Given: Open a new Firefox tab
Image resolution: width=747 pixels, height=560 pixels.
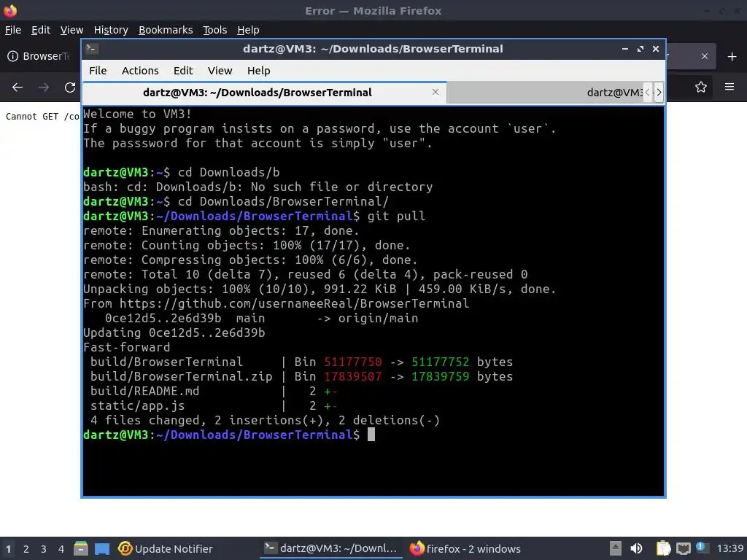Looking at the screenshot, I should click(x=732, y=57).
